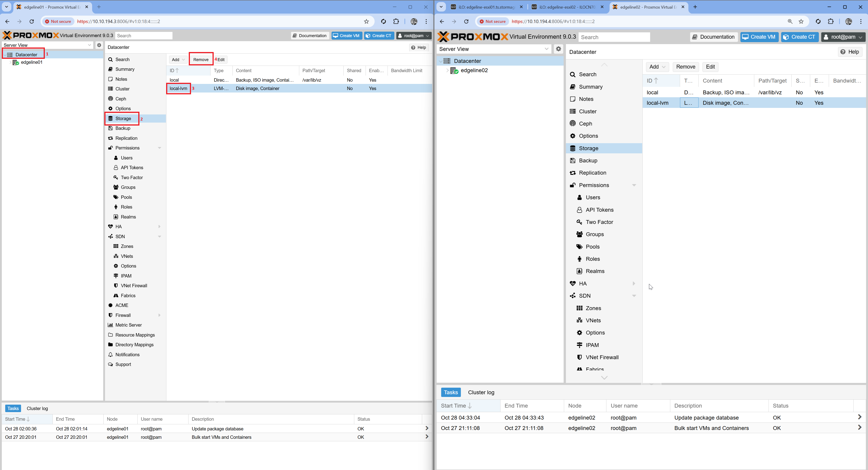Open Update package database task details in edgeline01

pyautogui.click(x=427, y=428)
